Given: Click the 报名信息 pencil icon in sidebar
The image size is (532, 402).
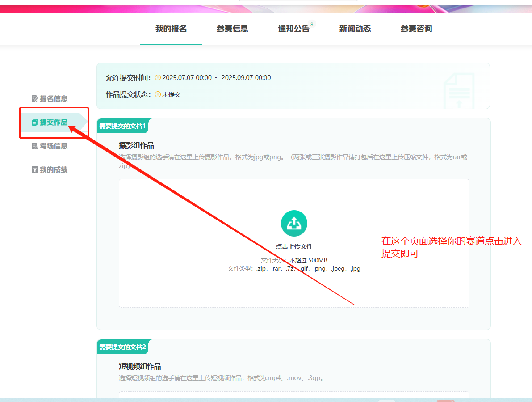Looking at the screenshot, I should pyautogui.click(x=34, y=99).
